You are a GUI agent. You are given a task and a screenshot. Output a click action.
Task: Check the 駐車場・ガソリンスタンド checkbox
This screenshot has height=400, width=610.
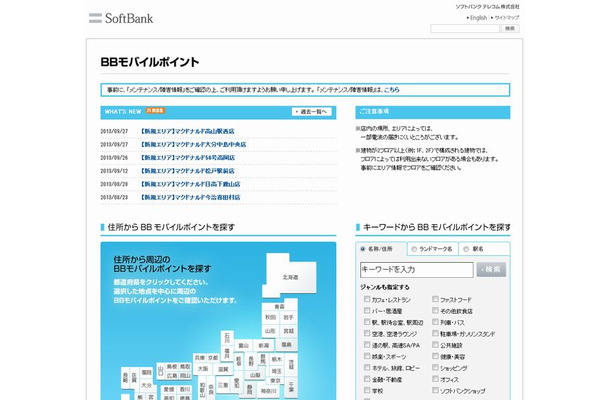[x=435, y=333]
